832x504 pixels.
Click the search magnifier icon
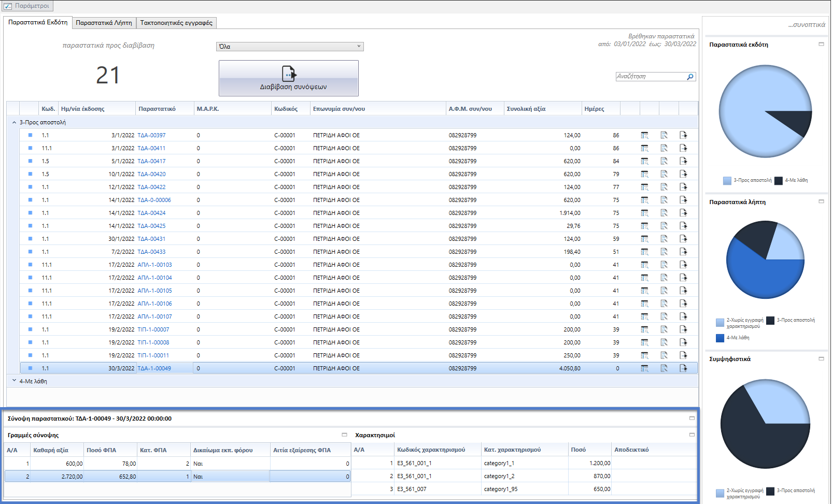tap(690, 77)
